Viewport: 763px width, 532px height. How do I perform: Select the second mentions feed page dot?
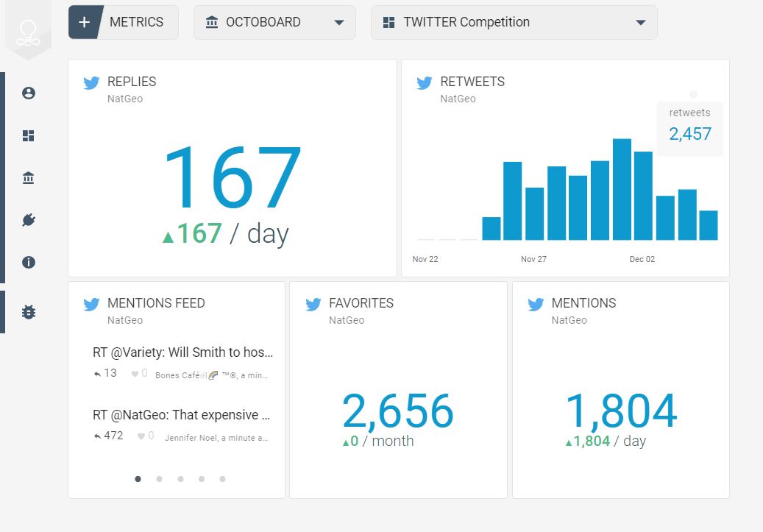tap(159, 479)
